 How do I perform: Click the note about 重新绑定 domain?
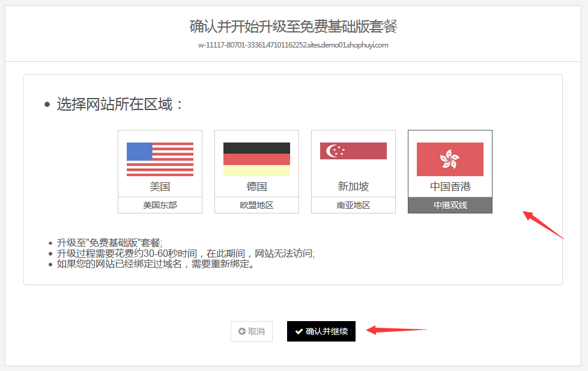point(156,264)
